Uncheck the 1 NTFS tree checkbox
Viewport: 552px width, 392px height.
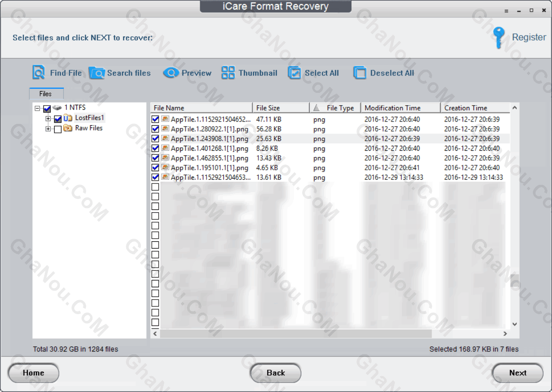tap(47, 109)
